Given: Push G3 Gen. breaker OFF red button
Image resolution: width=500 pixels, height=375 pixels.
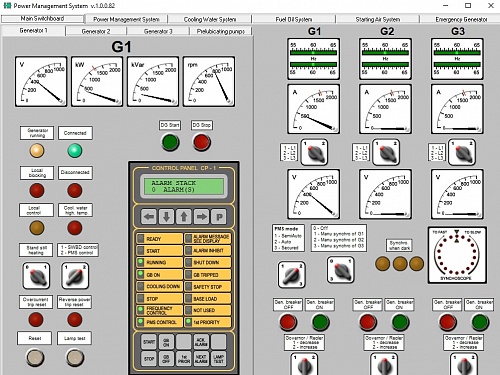Looking at the screenshot, I should click(447, 322).
